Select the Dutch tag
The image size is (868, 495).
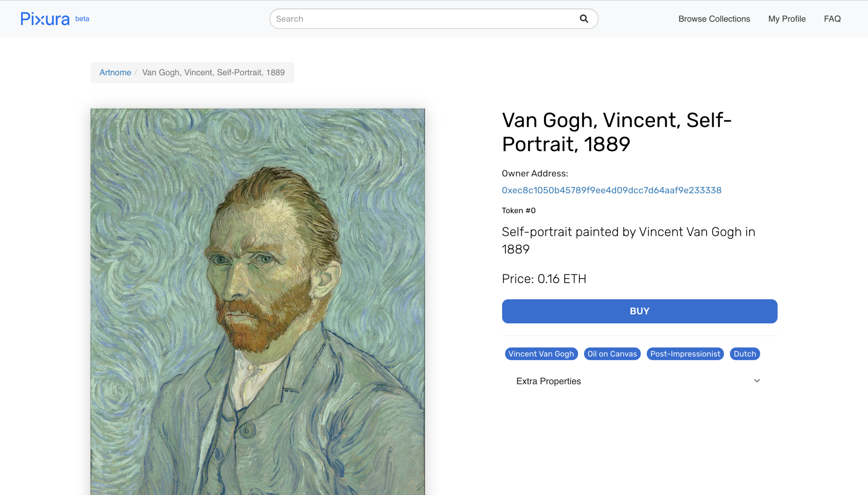(x=745, y=354)
